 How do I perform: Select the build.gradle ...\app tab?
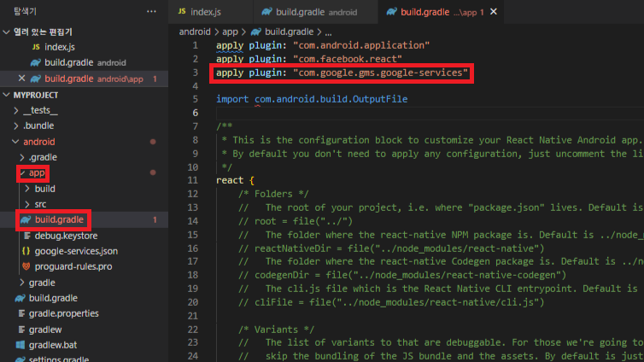pyautogui.click(x=441, y=12)
